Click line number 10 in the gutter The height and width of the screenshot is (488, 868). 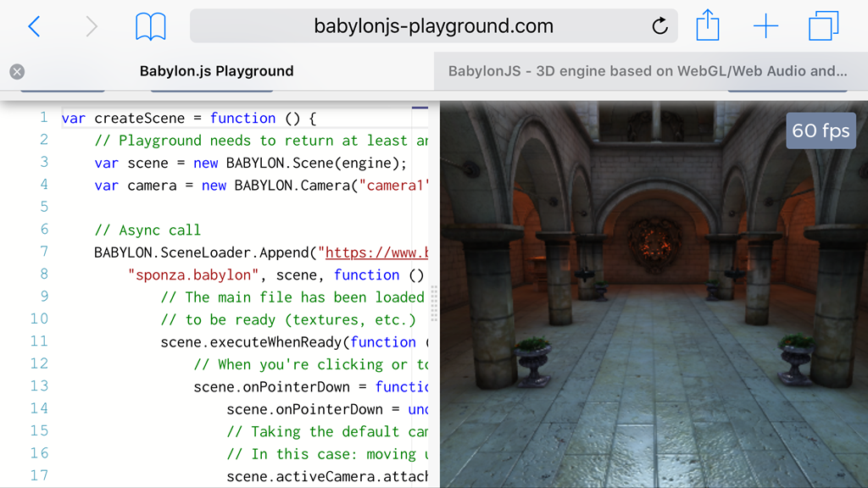pyautogui.click(x=39, y=319)
